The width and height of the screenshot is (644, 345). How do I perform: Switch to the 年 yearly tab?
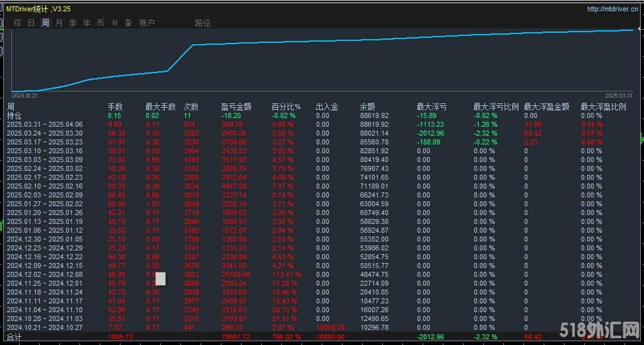tap(87, 23)
